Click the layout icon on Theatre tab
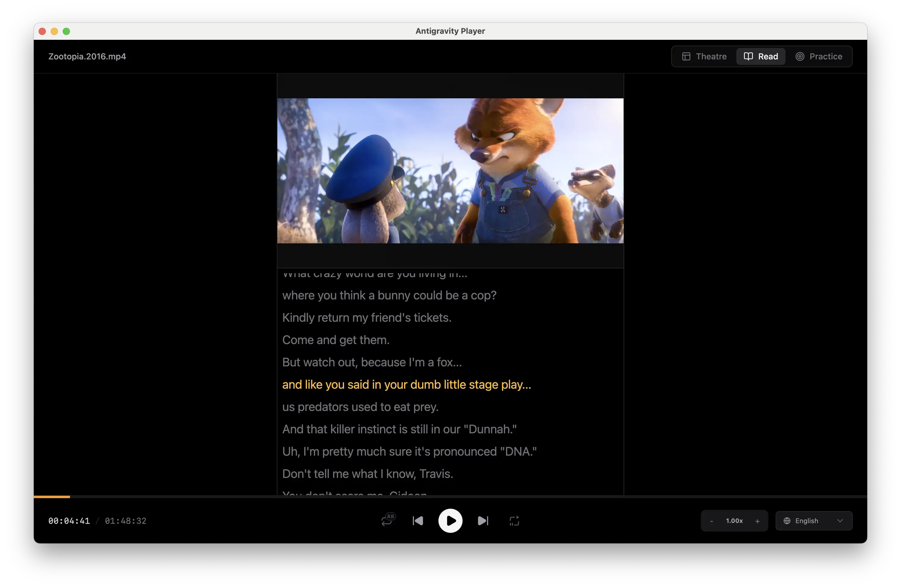Image resolution: width=901 pixels, height=588 pixels. pyautogui.click(x=686, y=56)
